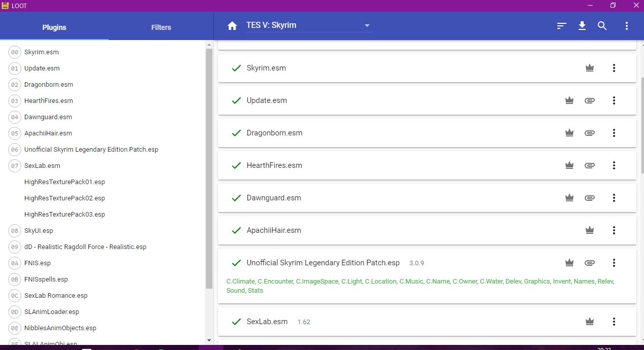Open main overflow menu in header

[x=627, y=26]
